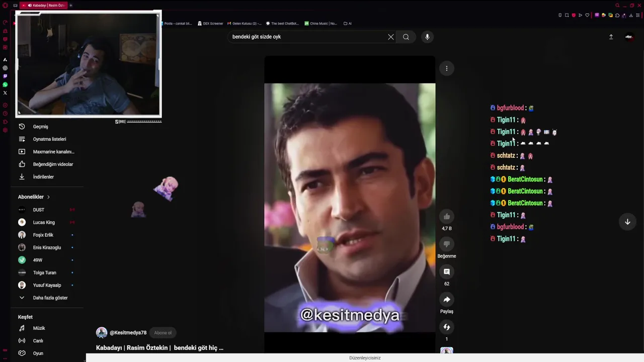Open the workspaces icon beside the YouTube tab
The image size is (644, 362).
[15, 6]
